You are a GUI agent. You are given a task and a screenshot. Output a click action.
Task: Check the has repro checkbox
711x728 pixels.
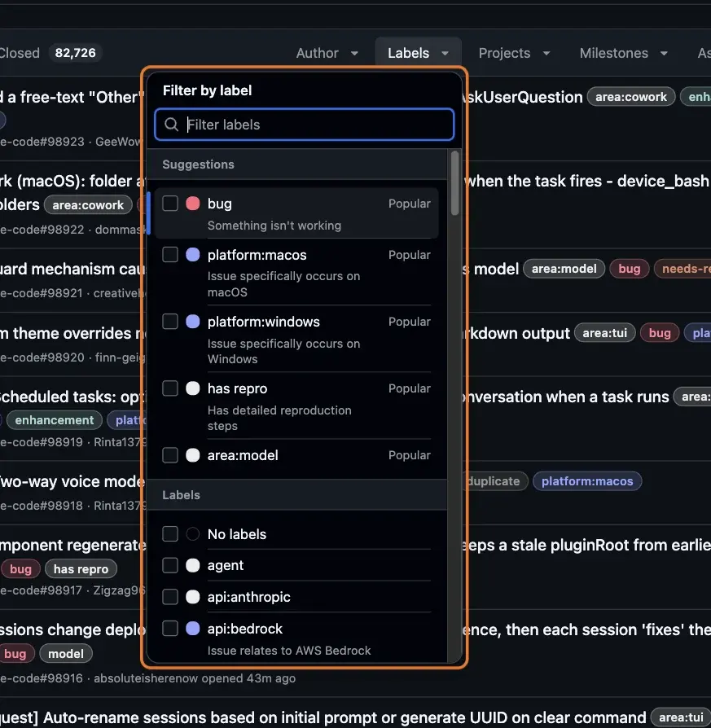click(170, 388)
